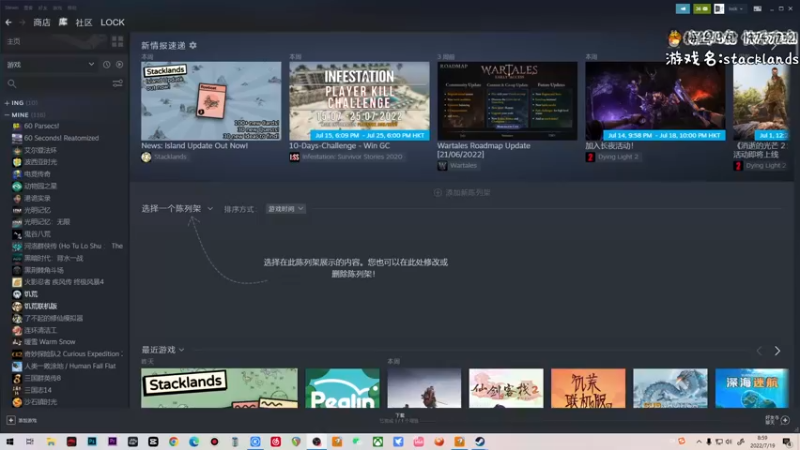800x450 pixels.
Task: Open Google Chrome from taskbar
Action: click(173, 442)
